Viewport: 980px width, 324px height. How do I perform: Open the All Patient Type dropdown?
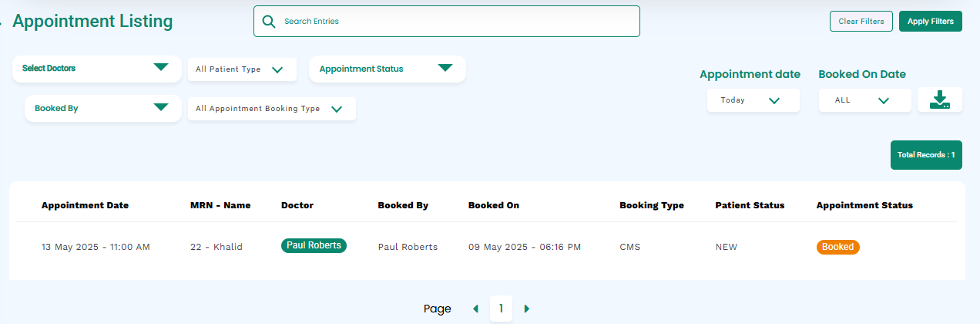(x=242, y=69)
